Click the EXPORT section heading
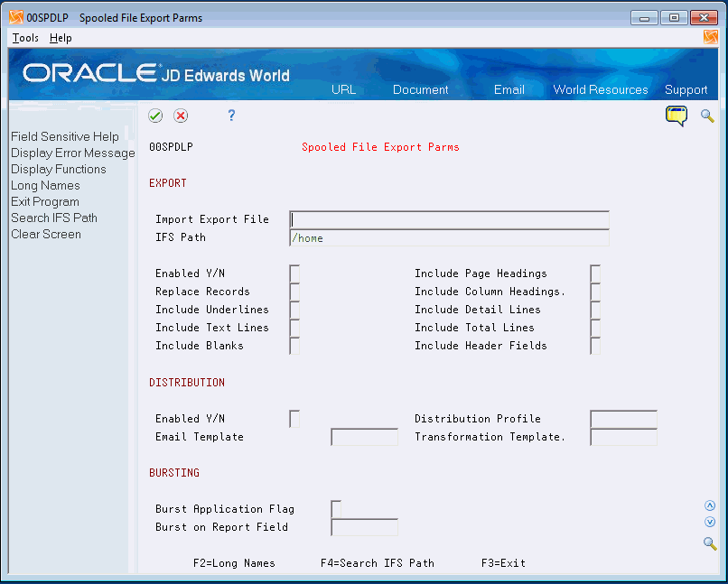728x584 pixels. coord(168,183)
